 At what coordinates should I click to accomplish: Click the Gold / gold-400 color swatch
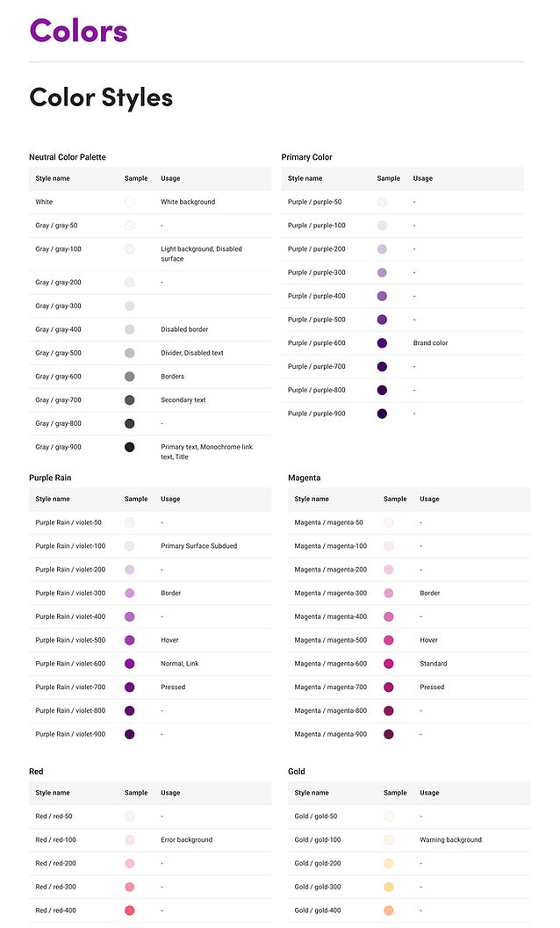point(389,910)
